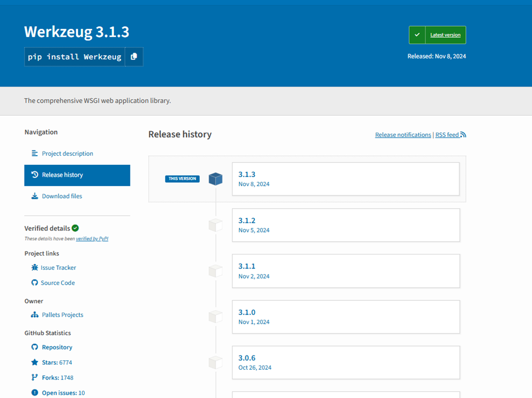Open release 3.1.0 card
Image resolution: width=532 pixels, height=398 pixels.
pyautogui.click(x=346, y=317)
